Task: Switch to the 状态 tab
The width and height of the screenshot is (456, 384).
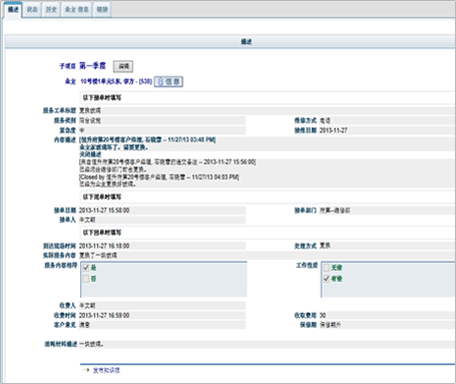Action: 32,10
